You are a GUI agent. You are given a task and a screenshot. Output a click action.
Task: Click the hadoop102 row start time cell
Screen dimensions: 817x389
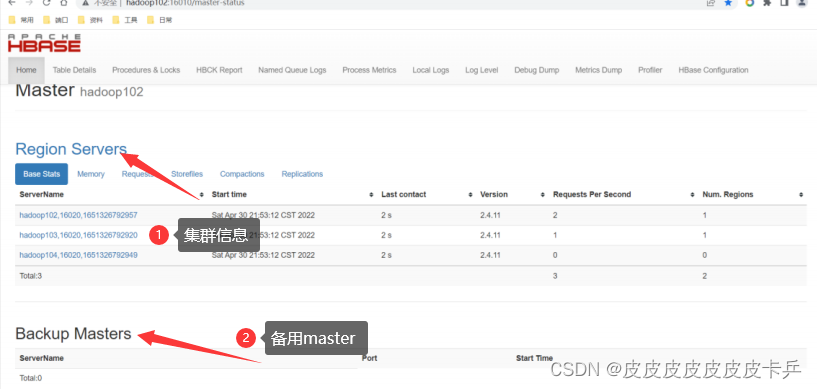(x=263, y=215)
